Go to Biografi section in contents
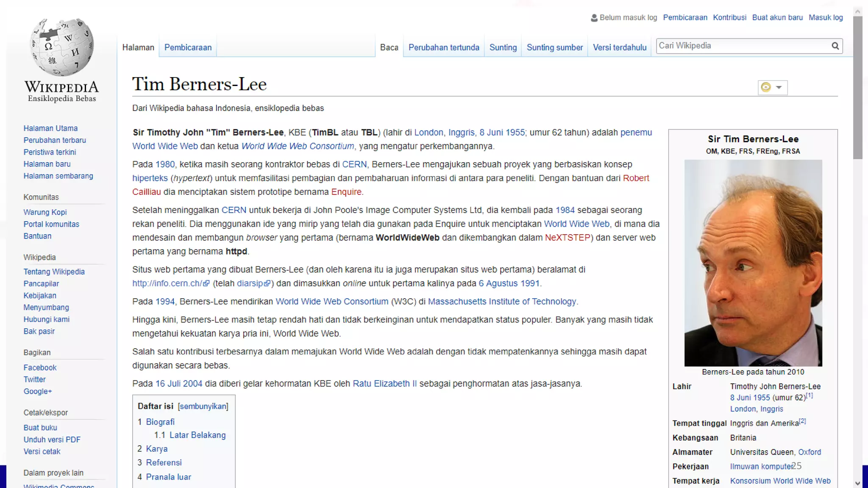 [160, 422]
